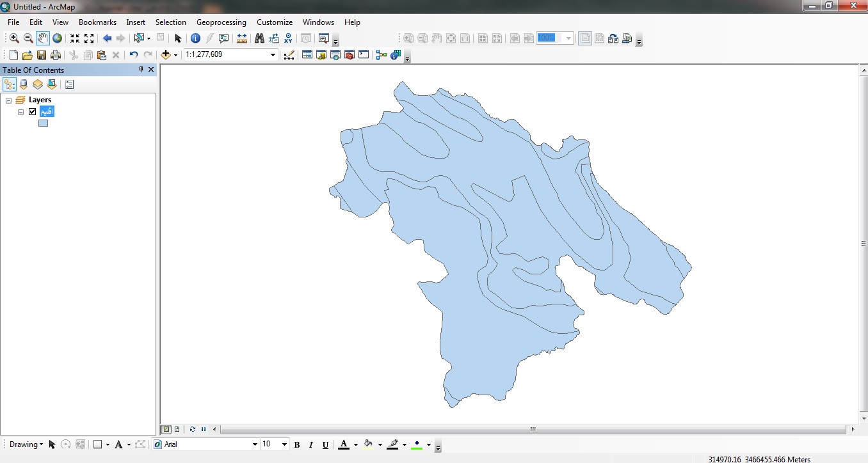Switch to Layout View

[x=177, y=429]
